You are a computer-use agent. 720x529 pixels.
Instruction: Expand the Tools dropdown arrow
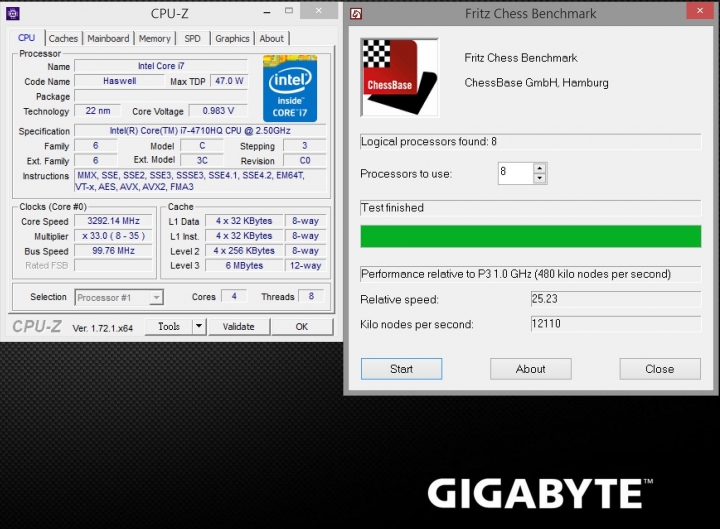click(199, 326)
